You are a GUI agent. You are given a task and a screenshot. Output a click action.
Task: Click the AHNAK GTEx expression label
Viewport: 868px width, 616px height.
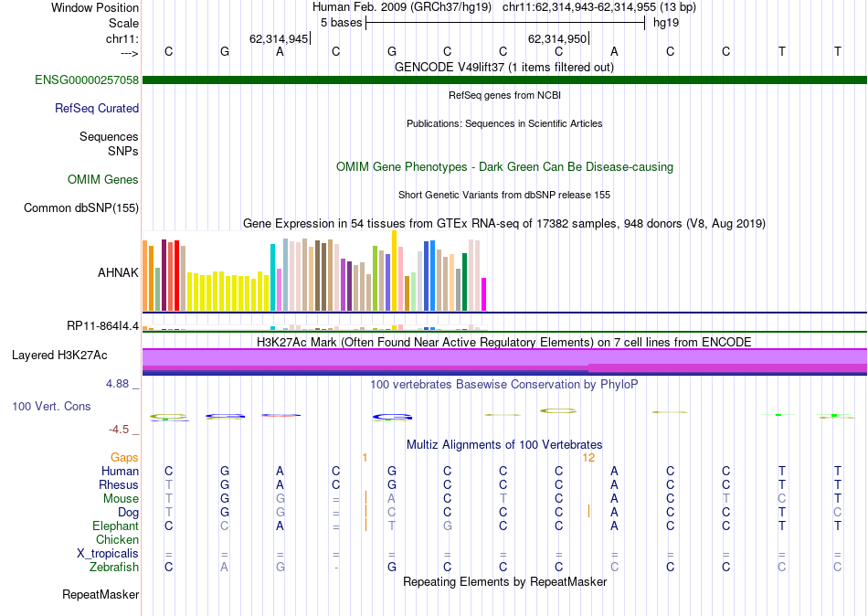pos(118,272)
